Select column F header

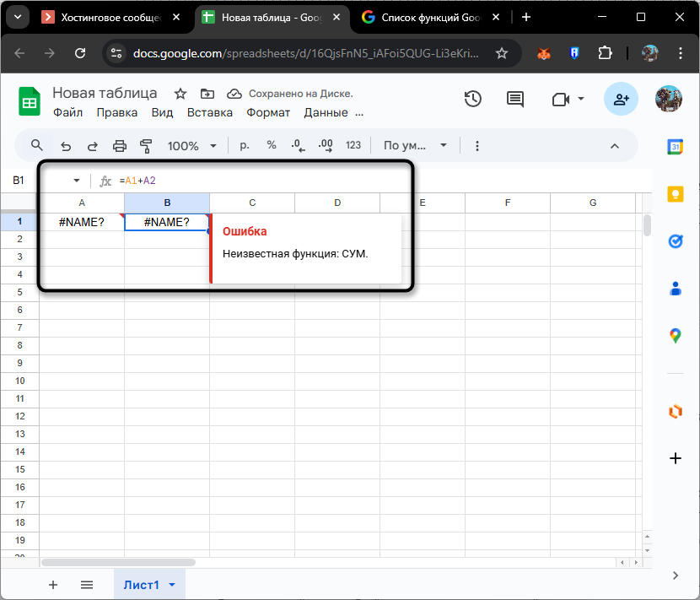508,203
